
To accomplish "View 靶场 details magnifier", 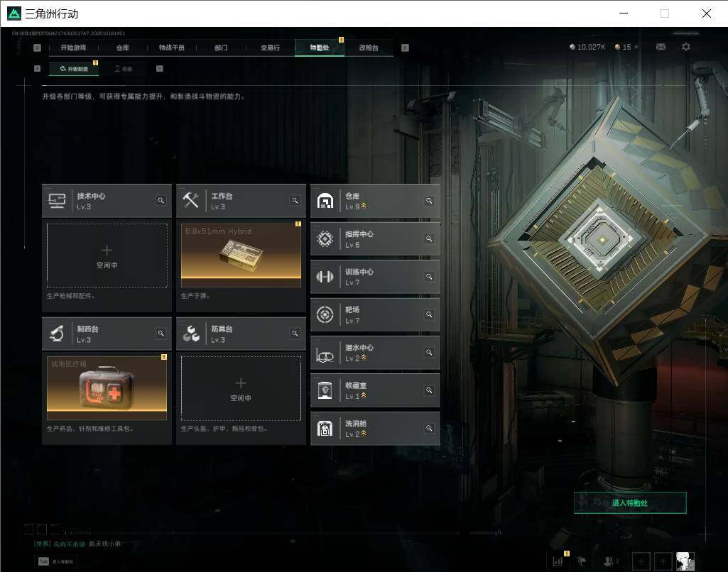I will (429, 314).
